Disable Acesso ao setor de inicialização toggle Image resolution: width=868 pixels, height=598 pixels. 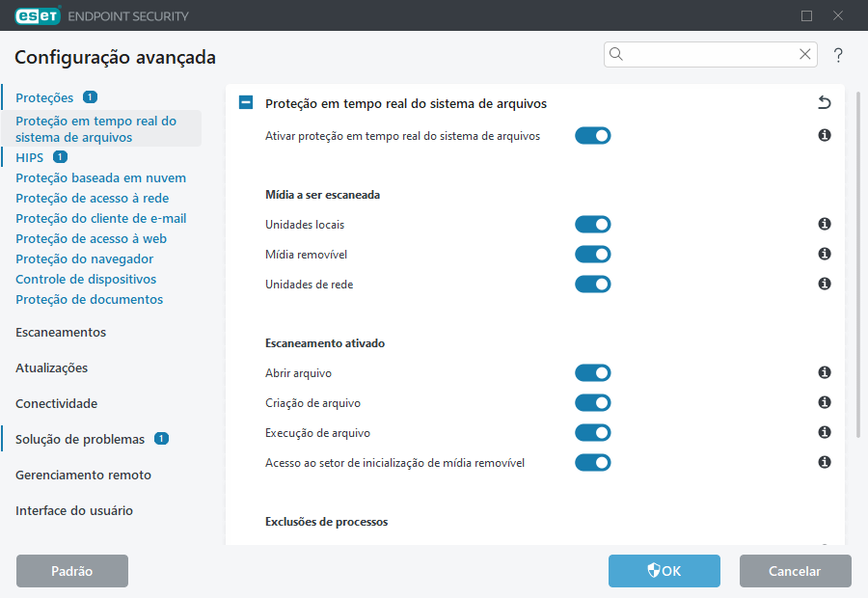(592, 462)
